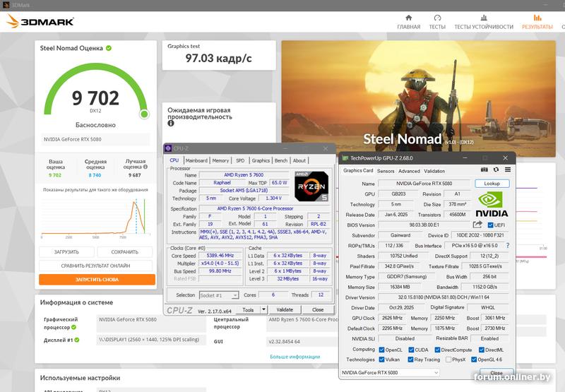The width and height of the screenshot is (565, 392).
Task: Open the Главная home icon
Action: point(409,18)
